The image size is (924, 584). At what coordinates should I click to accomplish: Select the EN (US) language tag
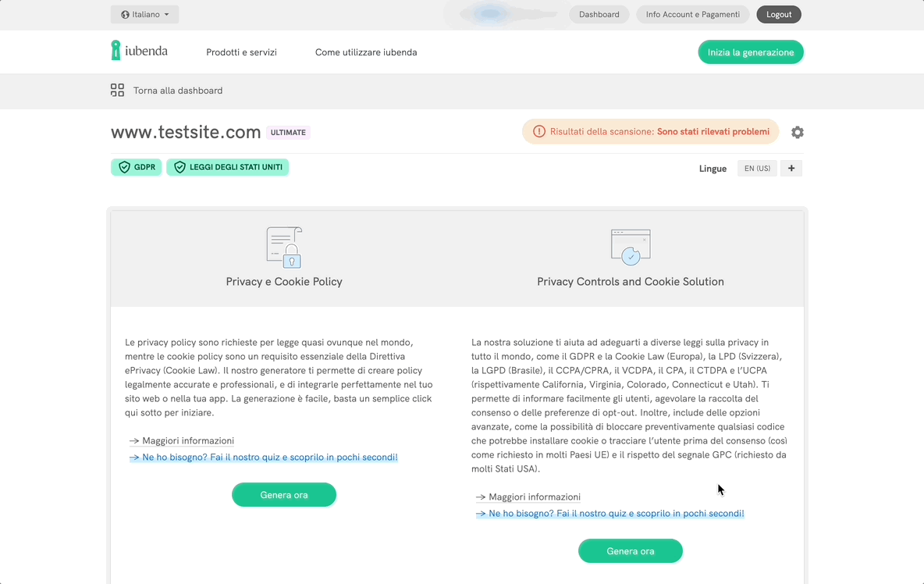757,168
